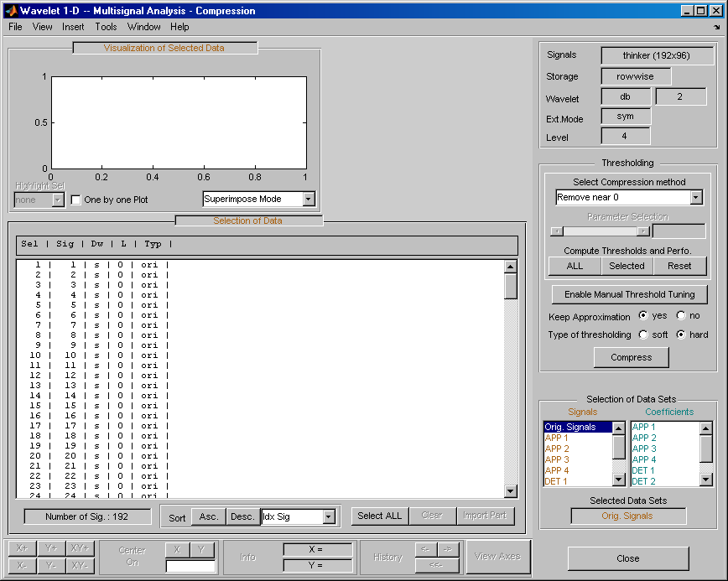The width and height of the screenshot is (728, 581).
Task: Click up arrow of Signals data set list
Action: click(618, 428)
